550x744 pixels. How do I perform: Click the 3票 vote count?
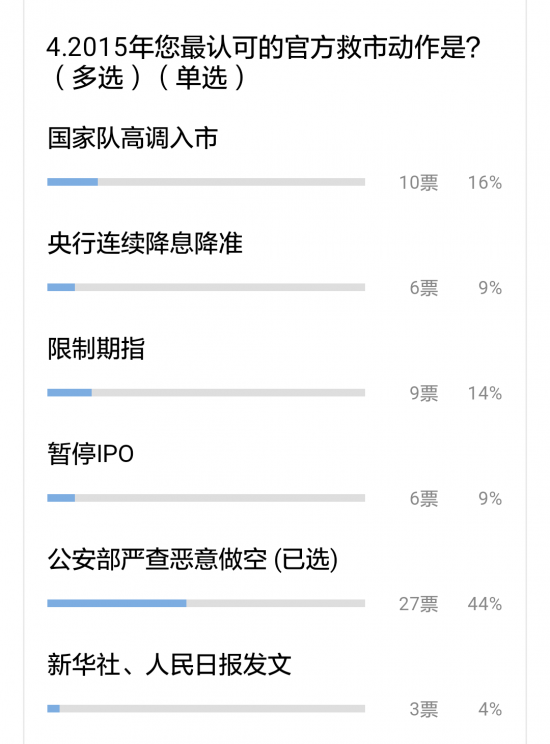tap(424, 709)
